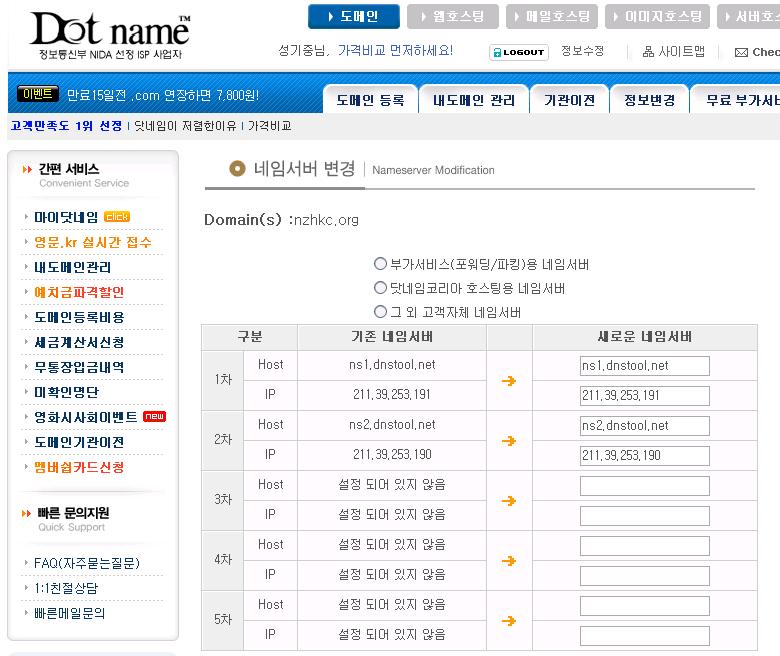
Task: Open the 웹호스팅 top navigation tab
Action: point(451,17)
